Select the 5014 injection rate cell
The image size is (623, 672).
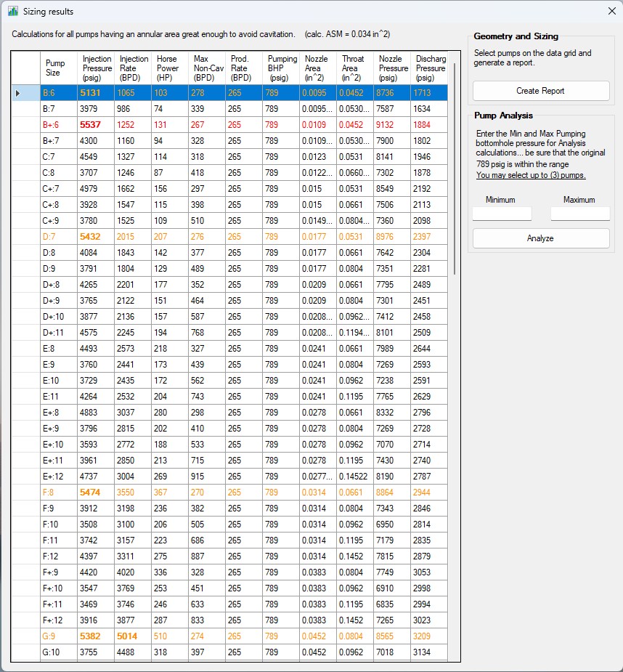pyautogui.click(x=133, y=636)
